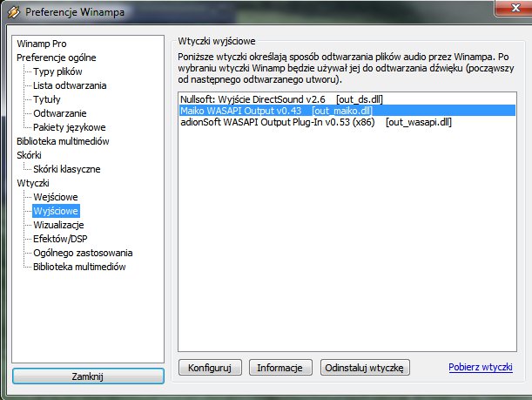
Task: Follow the Pobierz wtyczki link
Action: pos(481,367)
